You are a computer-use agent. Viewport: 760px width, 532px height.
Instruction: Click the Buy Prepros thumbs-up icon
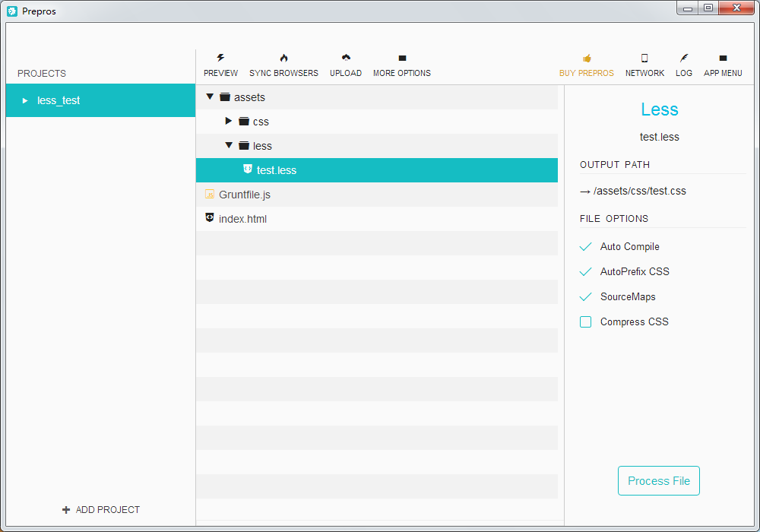coord(587,59)
